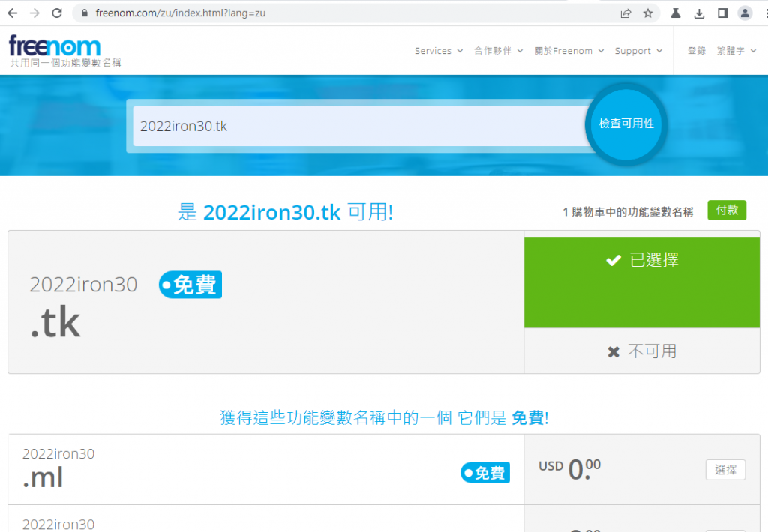Screen dimensions: 768x532
Task: Click the checkmark icon in 已選擇
Action: (613, 260)
